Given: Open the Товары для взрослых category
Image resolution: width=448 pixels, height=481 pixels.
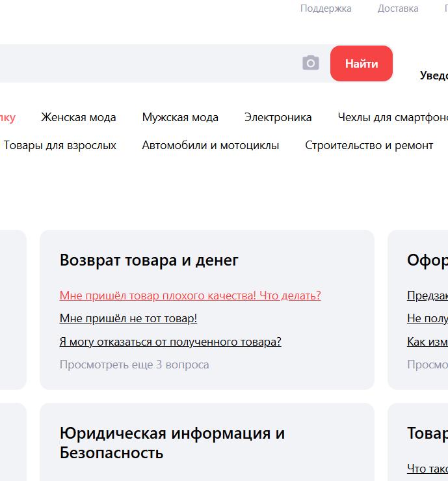Looking at the screenshot, I should pos(60,145).
